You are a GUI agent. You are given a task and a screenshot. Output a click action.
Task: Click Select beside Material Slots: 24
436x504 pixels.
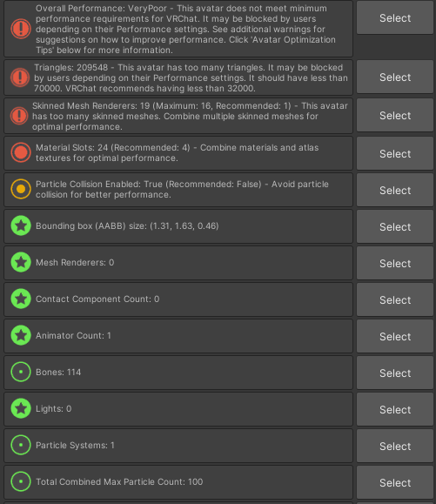point(395,154)
